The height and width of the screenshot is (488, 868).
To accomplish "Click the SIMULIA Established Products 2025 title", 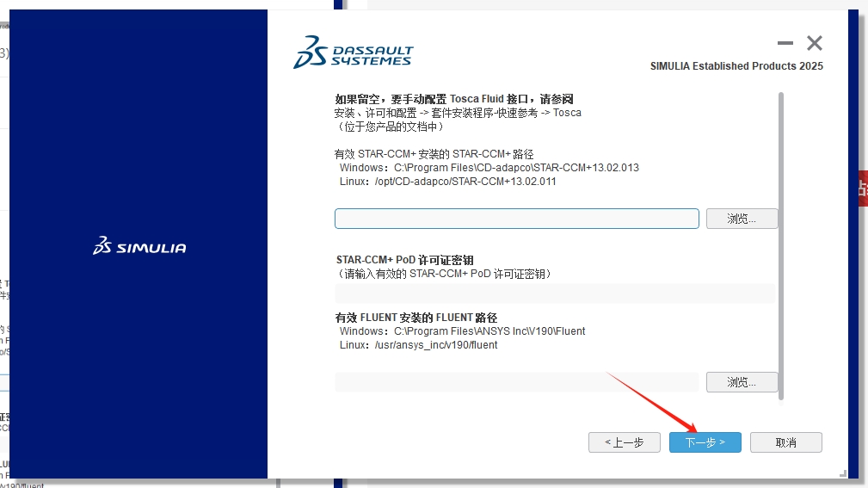I will click(x=736, y=66).
